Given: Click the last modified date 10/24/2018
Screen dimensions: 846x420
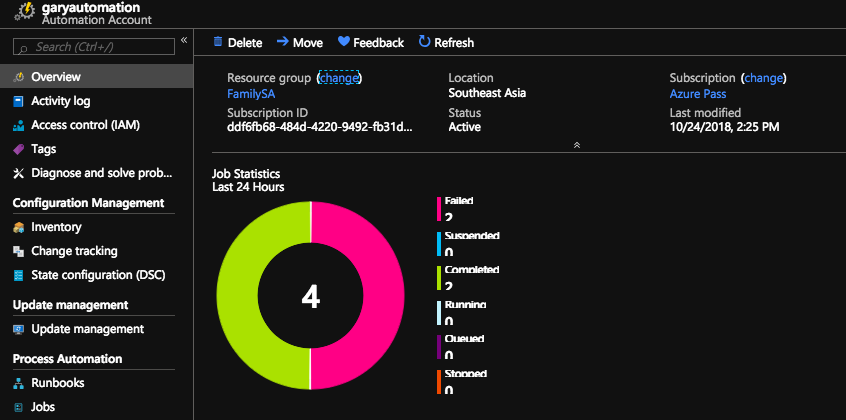Looking at the screenshot, I should tap(724, 127).
